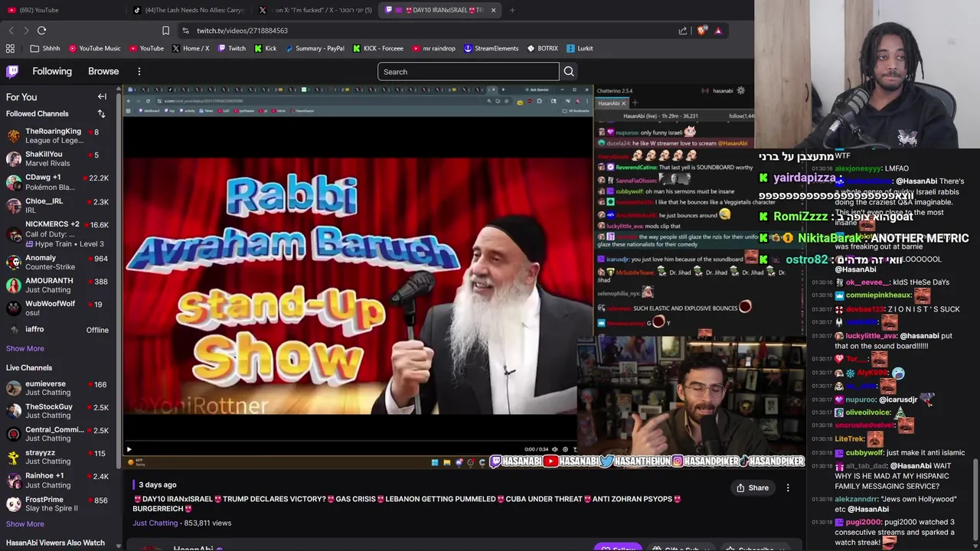
Task: Bookmark this page with bookmark icon
Action: pyautogui.click(x=165, y=31)
